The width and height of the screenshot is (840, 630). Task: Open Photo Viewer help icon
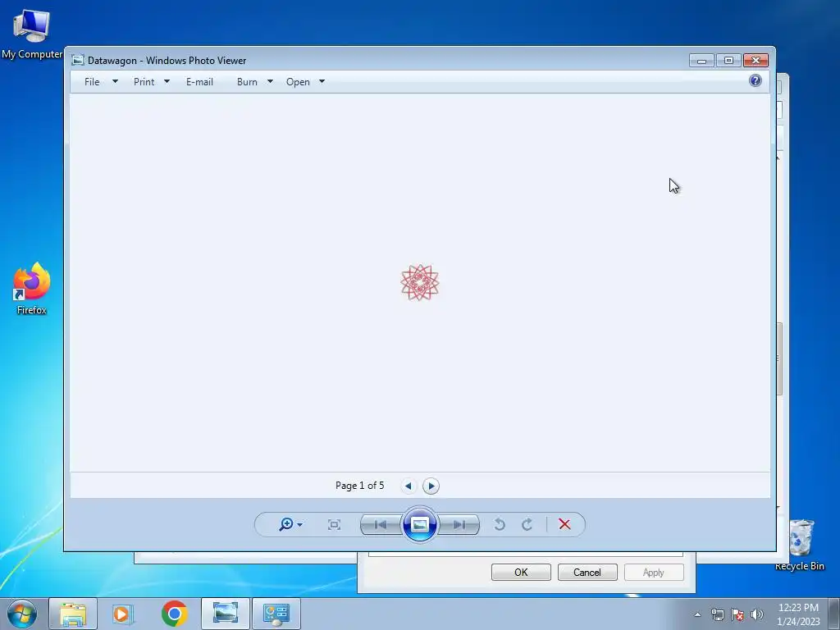(756, 81)
